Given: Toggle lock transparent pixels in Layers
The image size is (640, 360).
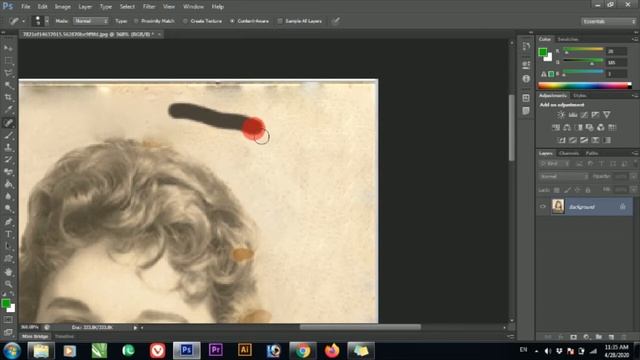Looking at the screenshot, I should [556, 190].
